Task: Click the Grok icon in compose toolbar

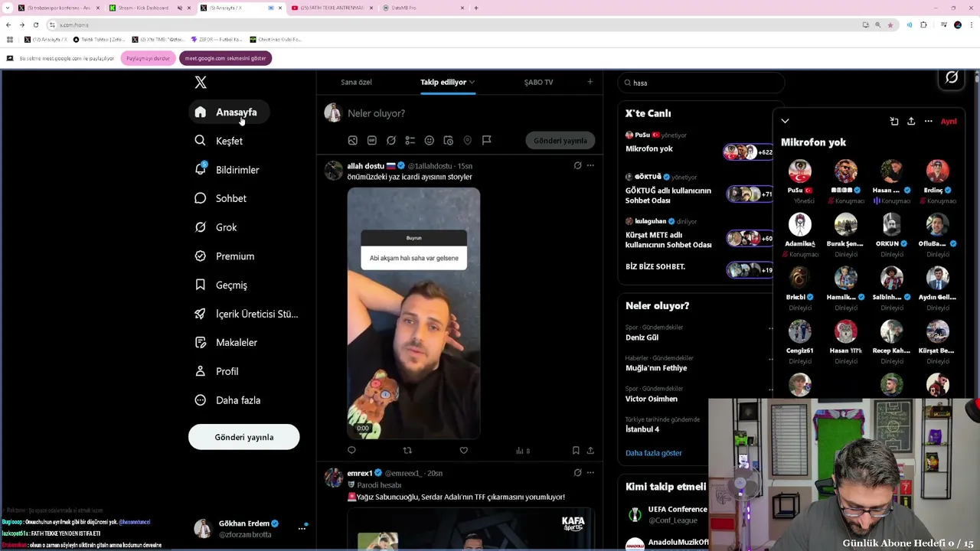Action: (391, 141)
